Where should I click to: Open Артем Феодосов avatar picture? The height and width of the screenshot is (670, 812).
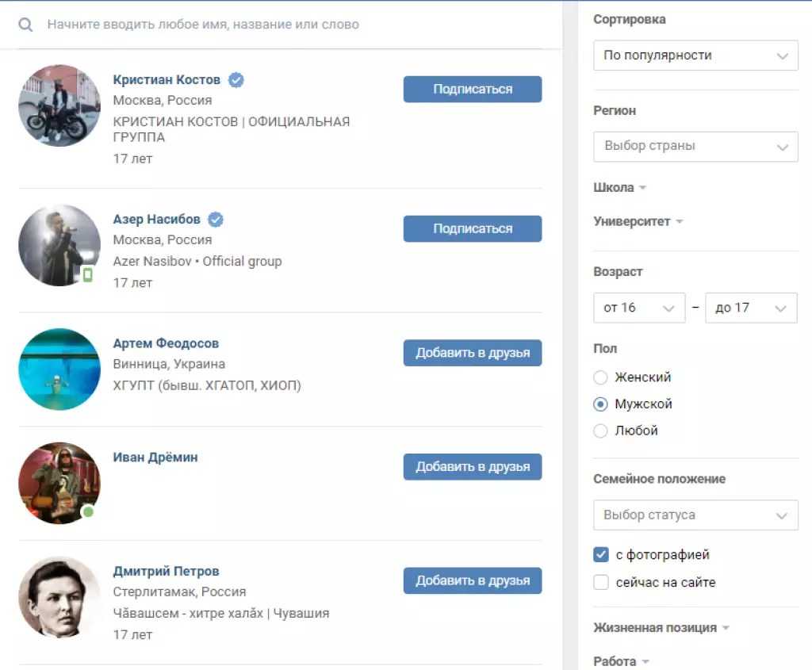(59, 369)
